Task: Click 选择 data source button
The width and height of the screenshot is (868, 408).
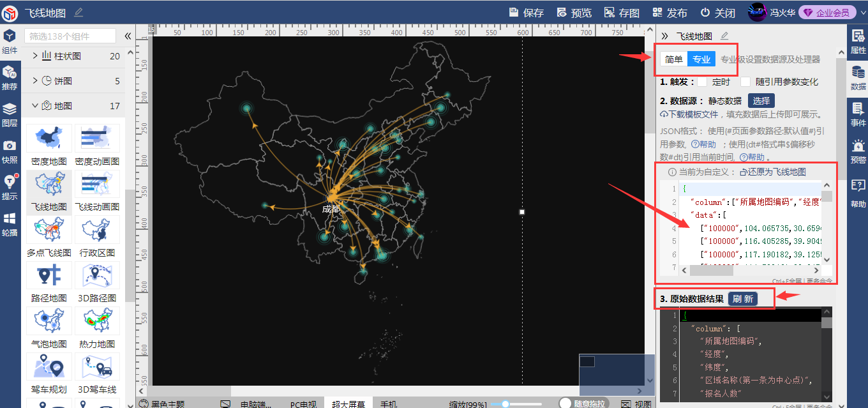Action: coord(761,100)
